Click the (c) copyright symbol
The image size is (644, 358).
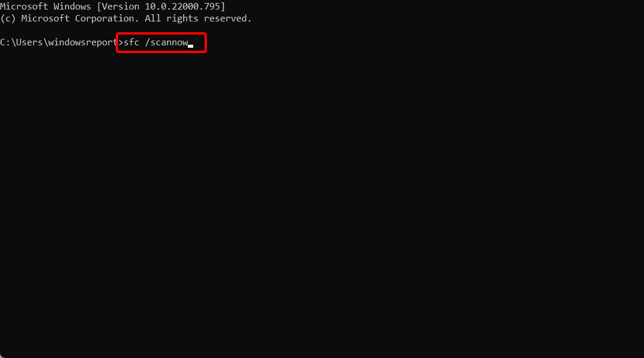click(8, 18)
